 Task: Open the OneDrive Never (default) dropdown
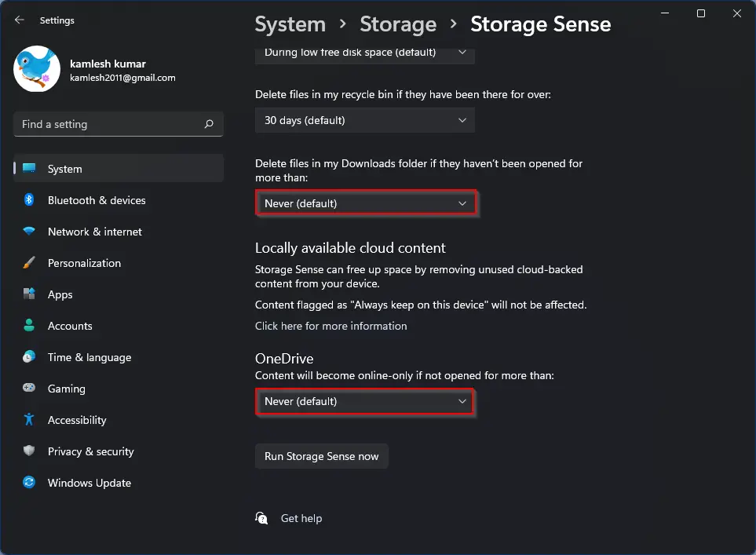click(365, 401)
